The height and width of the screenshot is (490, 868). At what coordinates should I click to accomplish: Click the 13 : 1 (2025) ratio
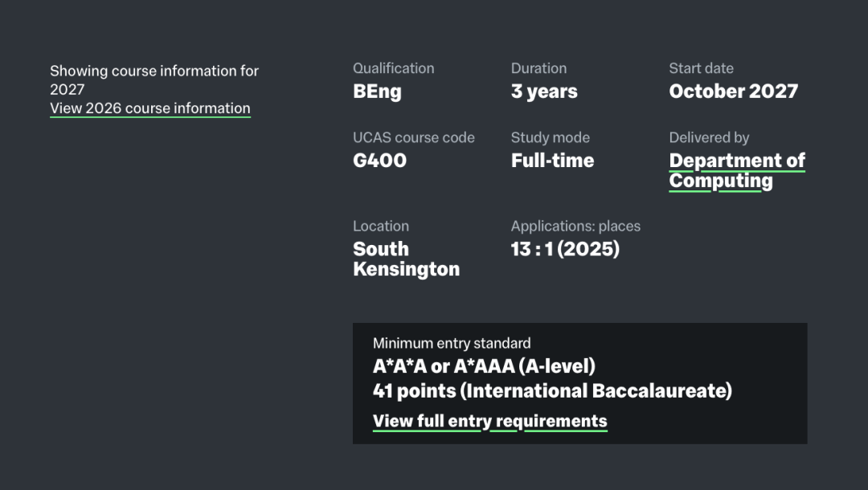565,249
